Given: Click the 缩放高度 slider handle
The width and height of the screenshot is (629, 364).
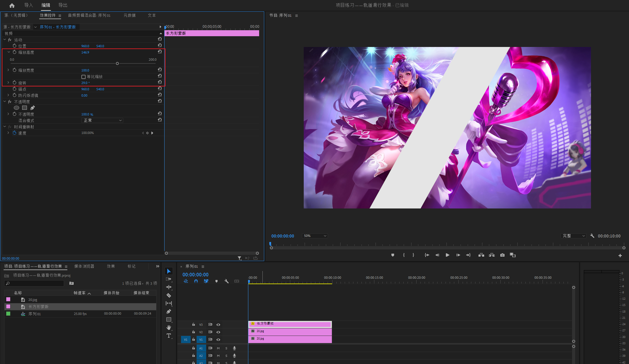Looking at the screenshot, I should tap(117, 63).
